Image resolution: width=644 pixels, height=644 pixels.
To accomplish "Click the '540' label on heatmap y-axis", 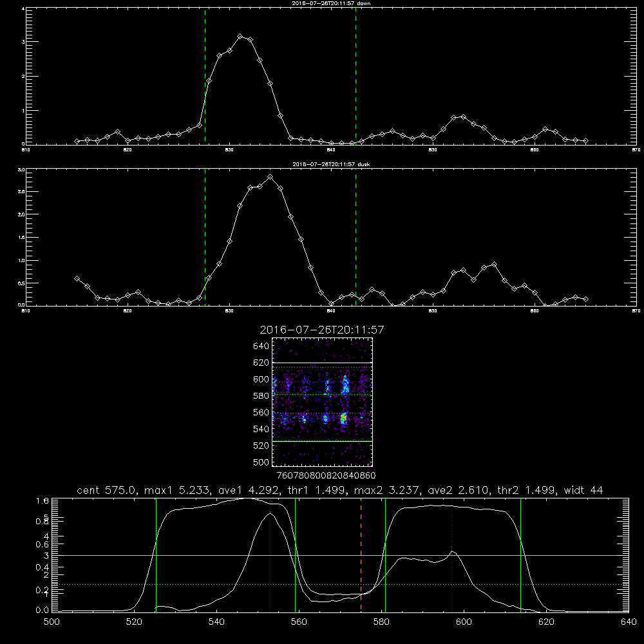I will 261,429.
